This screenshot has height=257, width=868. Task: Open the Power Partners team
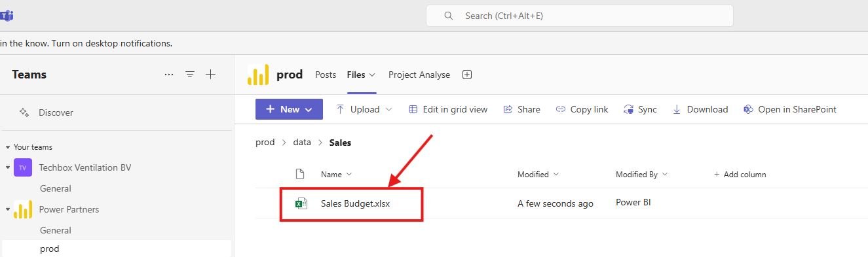[x=69, y=209]
